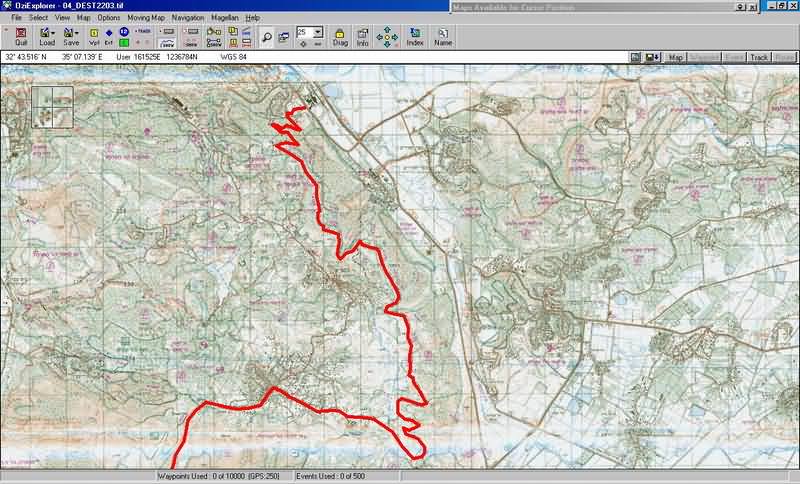Click the map overview thumbnail box
Viewport: 800px width, 484px height.
pyautogui.click(x=53, y=106)
